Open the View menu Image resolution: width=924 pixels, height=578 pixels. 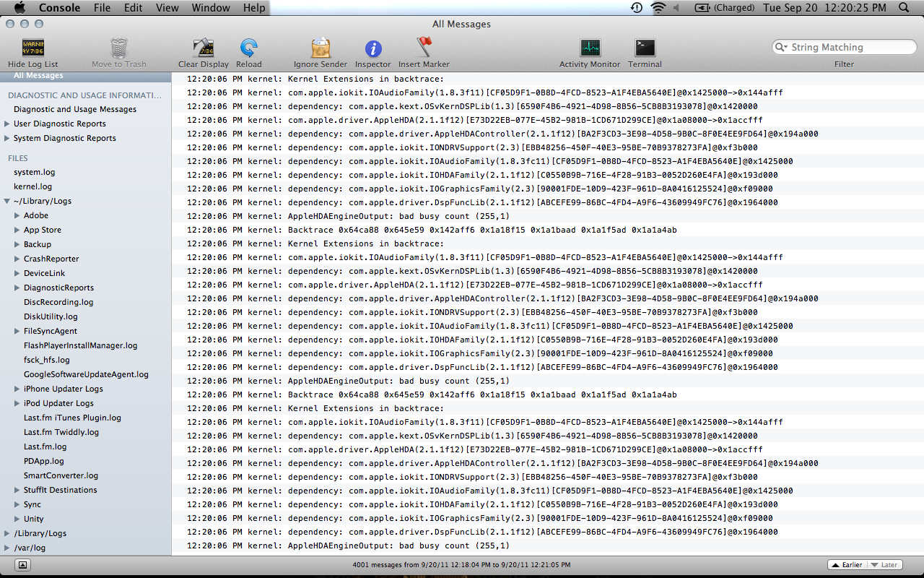(x=167, y=8)
